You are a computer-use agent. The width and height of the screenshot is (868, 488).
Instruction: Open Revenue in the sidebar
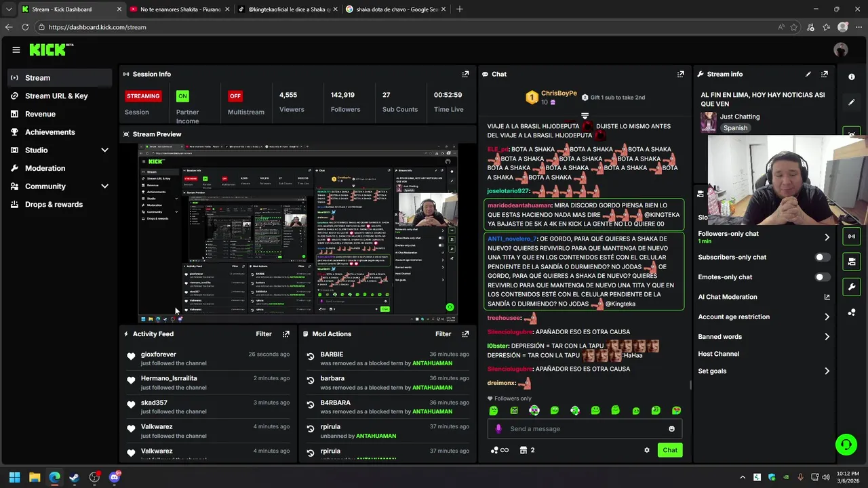(60, 115)
